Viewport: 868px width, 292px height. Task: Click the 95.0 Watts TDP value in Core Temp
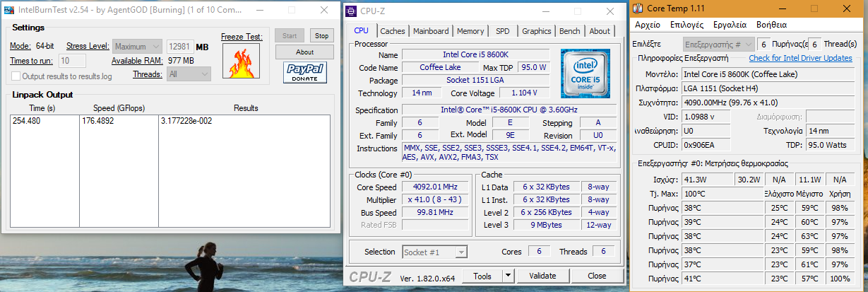(830, 145)
